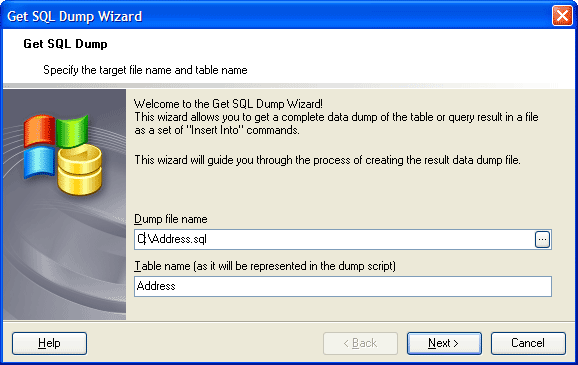Viewport: 578px width, 365px height.
Task: Cancel the Get SQL Dump Wizard
Action: (528, 343)
